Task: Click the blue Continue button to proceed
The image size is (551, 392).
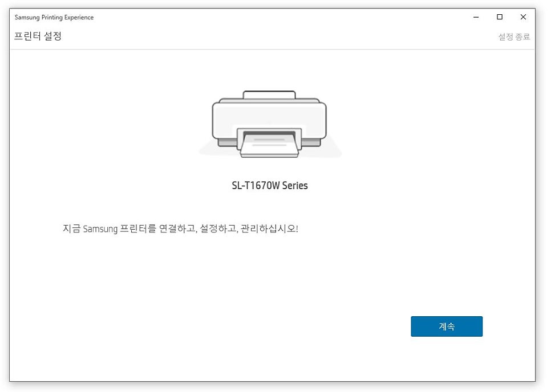Action: tap(447, 326)
